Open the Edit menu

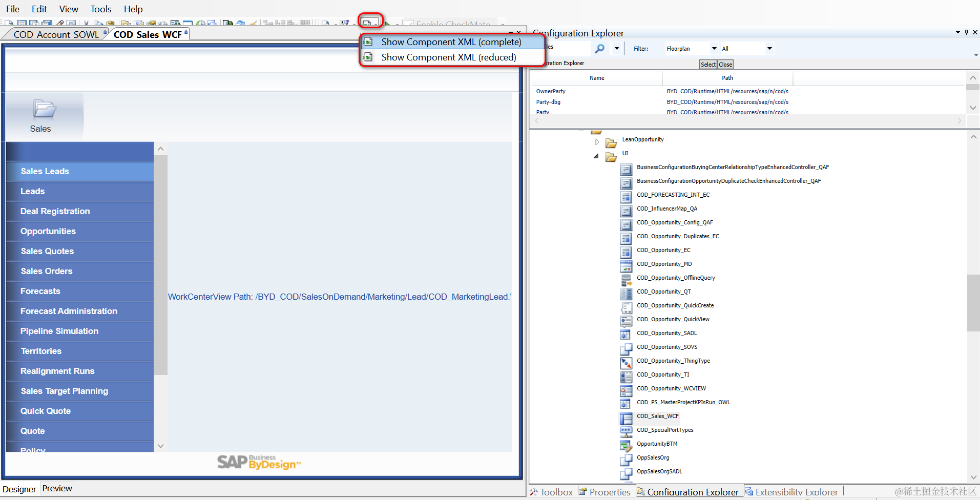[39, 9]
